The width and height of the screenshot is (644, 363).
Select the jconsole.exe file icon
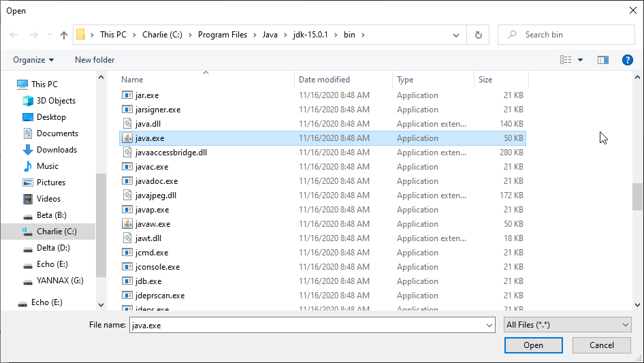127,267
